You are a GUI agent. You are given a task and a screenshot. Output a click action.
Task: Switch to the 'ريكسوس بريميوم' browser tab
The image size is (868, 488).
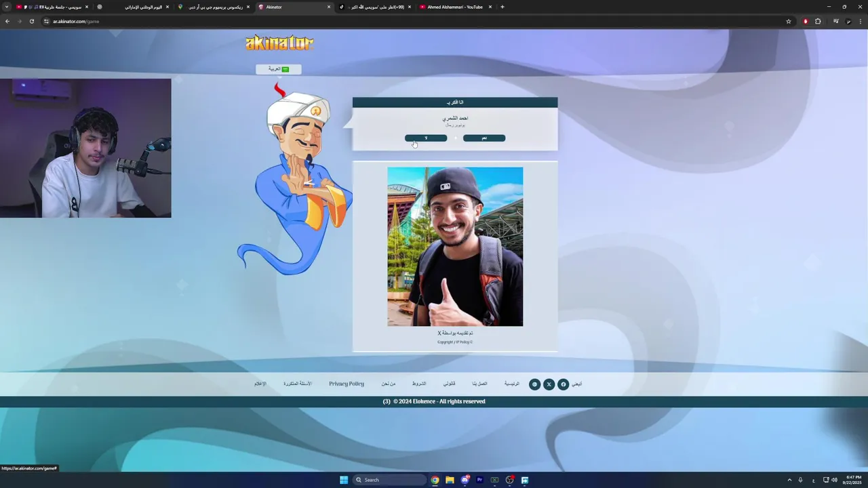pos(214,7)
